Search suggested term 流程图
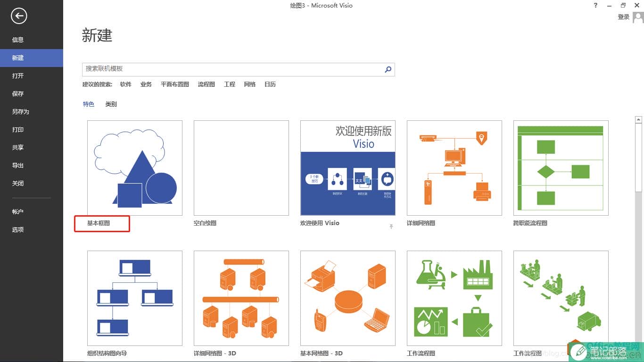 click(x=206, y=84)
